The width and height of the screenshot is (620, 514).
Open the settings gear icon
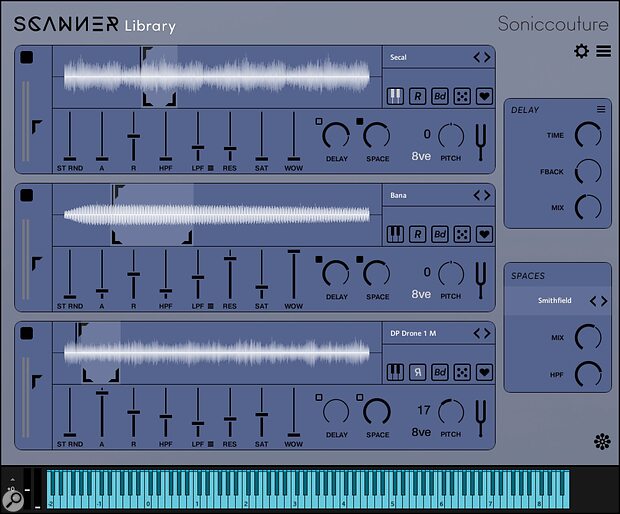click(x=581, y=51)
